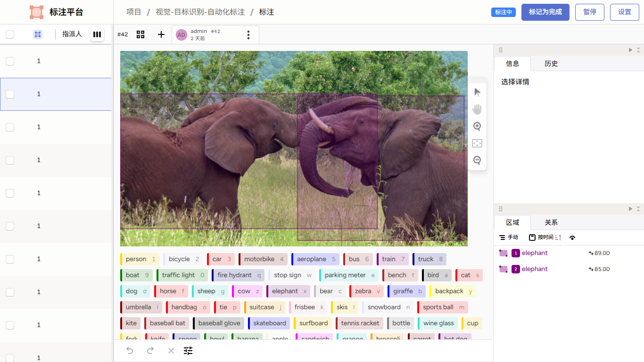Check the seventh task row checkbox
Screen dimensions: 644x362
tap(10, 259)
